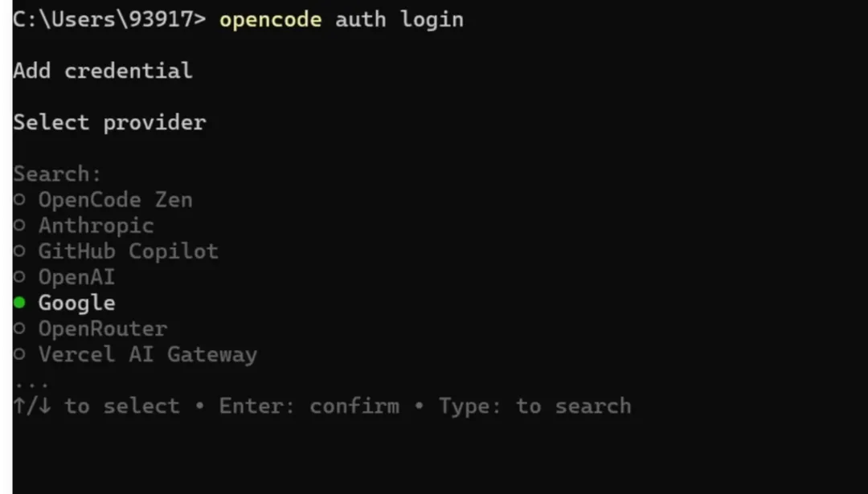This screenshot has width=868, height=494.
Task: Click the OpenRouter provider name
Action: click(x=102, y=329)
